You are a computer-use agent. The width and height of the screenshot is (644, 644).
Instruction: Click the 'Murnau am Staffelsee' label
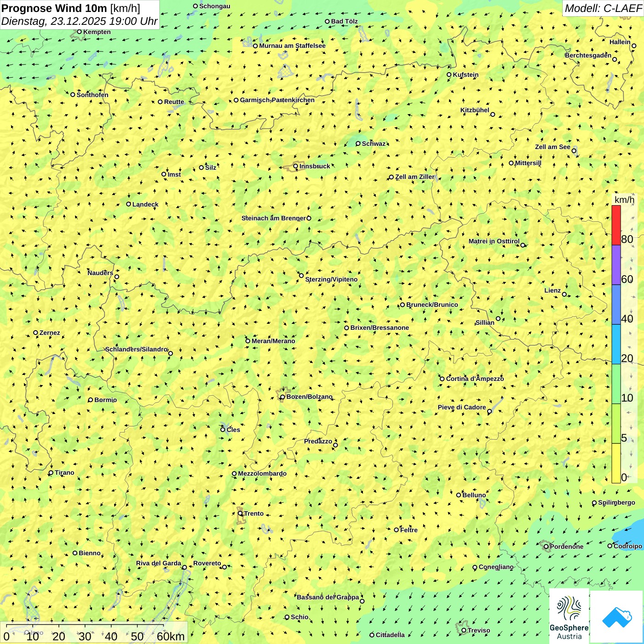(x=292, y=46)
